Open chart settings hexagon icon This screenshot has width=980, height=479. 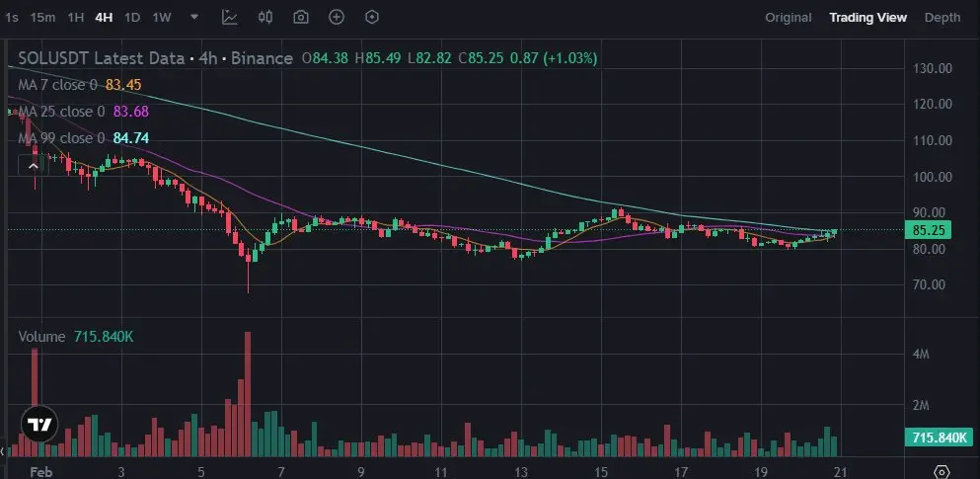point(372,17)
